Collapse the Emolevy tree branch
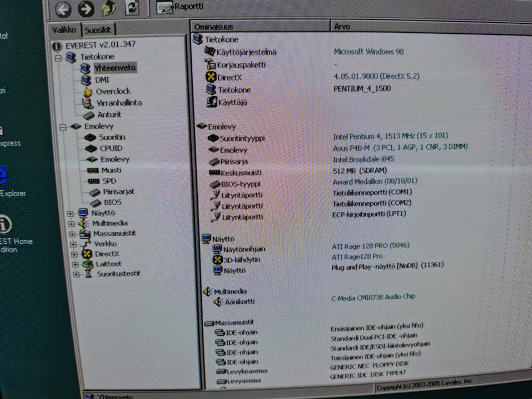The image size is (532, 399). 63,127
